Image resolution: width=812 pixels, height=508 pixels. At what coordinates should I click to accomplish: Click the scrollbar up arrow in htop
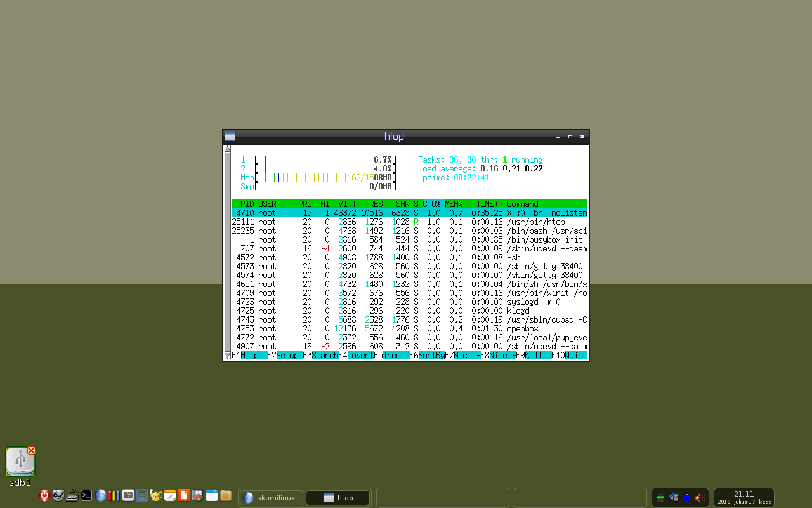[227, 149]
